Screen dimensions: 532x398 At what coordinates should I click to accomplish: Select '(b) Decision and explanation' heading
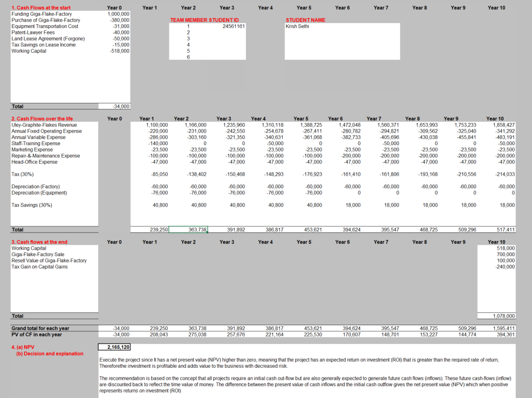[50, 354]
